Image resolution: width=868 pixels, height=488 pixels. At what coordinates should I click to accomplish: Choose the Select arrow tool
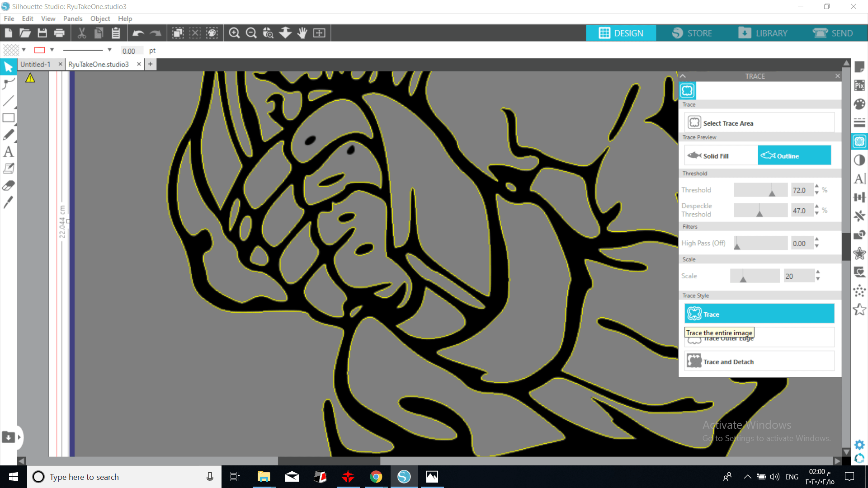(8, 67)
